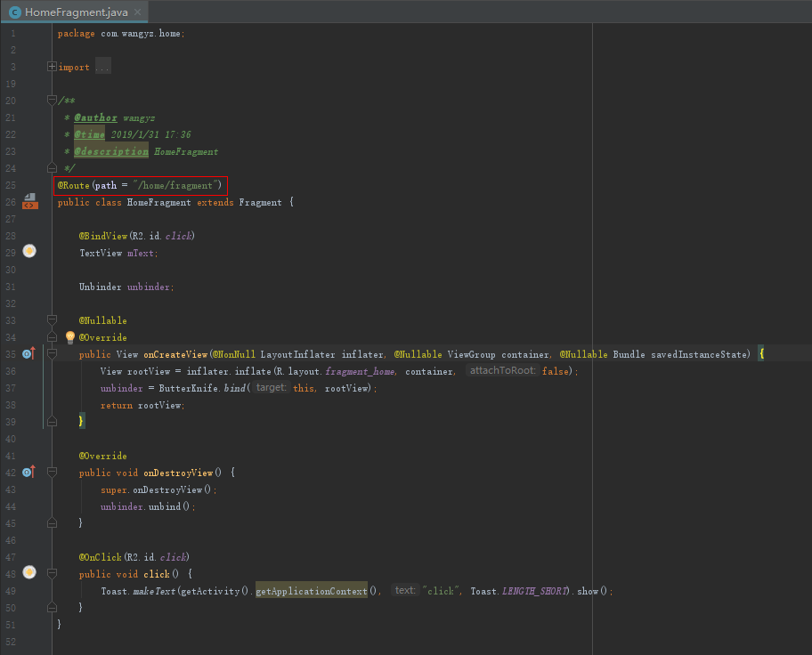Click the yellow lightbulb intention icon
The width and height of the screenshot is (812, 655).
(70, 337)
